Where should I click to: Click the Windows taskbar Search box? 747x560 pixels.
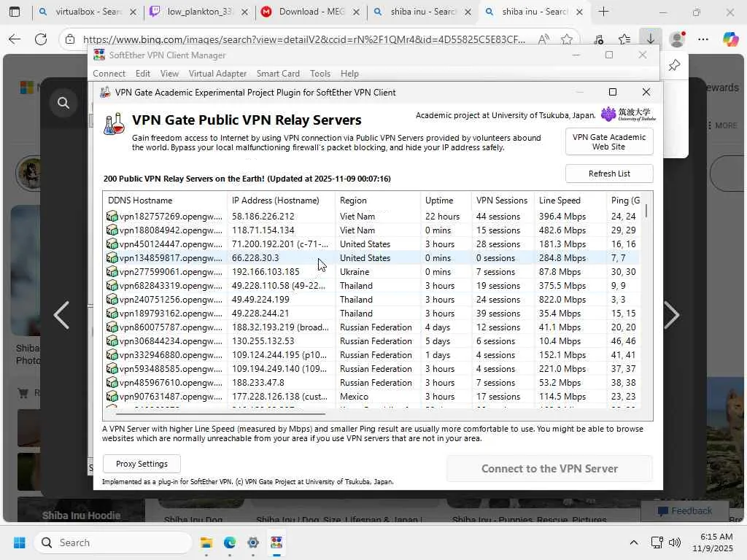coord(113,542)
